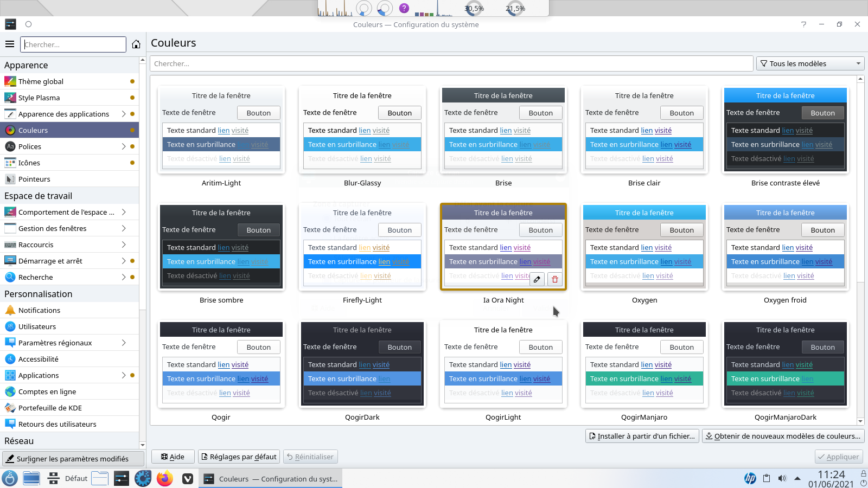Open the Vivaldi browser from the taskbar
Viewport: 868px width, 488px height.
click(188, 478)
